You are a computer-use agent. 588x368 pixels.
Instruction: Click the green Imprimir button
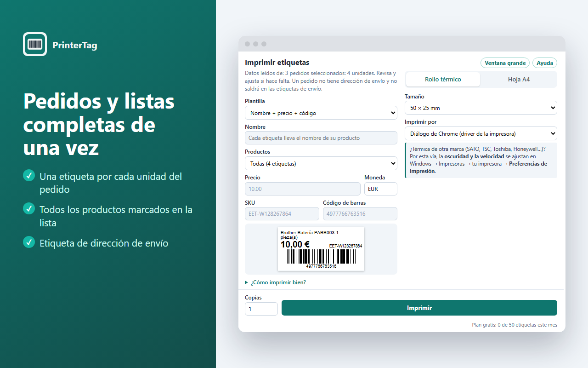419,308
